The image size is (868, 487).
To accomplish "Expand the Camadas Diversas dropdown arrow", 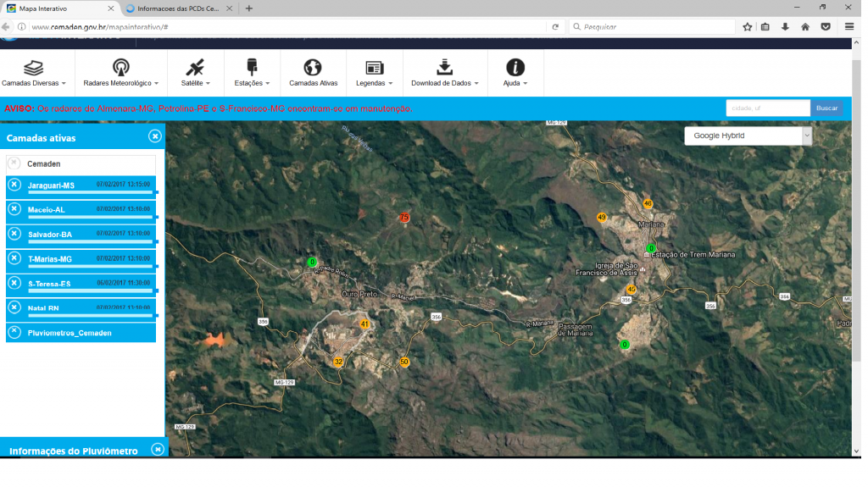I will [x=64, y=84].
